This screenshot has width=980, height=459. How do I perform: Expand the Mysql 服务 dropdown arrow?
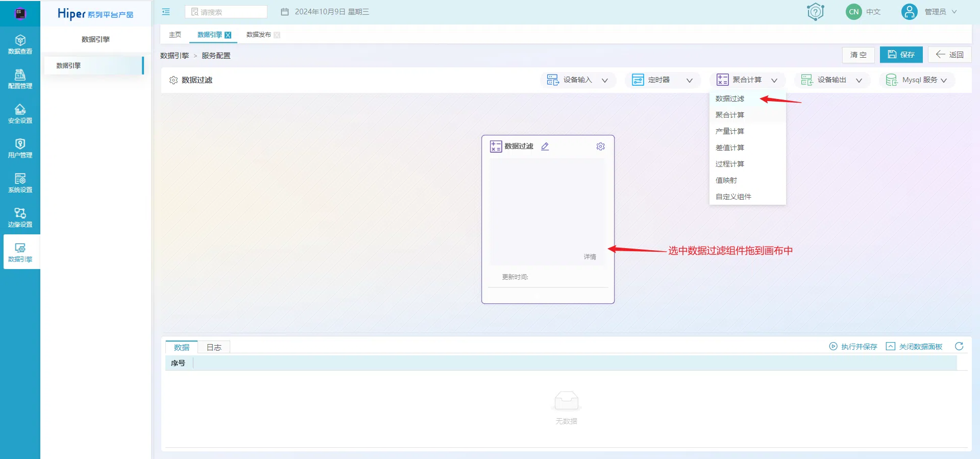point(944,80)
